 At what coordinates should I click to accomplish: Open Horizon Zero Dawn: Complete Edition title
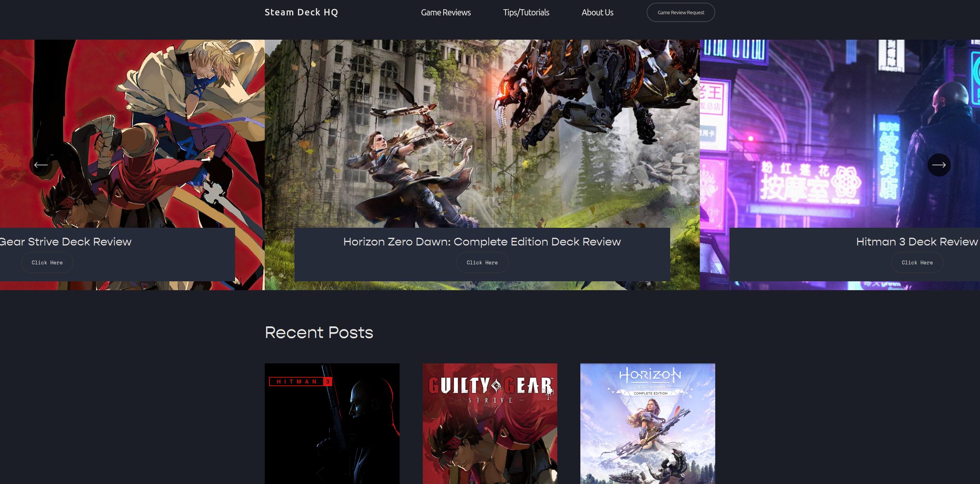[482, 242]
